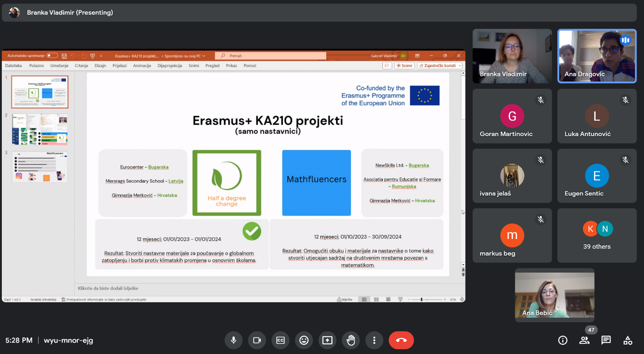Switch to Dizajn tab
The image size is (644, 354).
point(100,66)
